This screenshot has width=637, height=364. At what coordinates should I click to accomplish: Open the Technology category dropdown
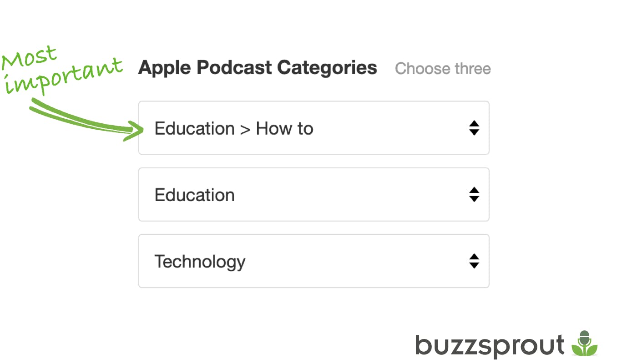pos(313,261)
